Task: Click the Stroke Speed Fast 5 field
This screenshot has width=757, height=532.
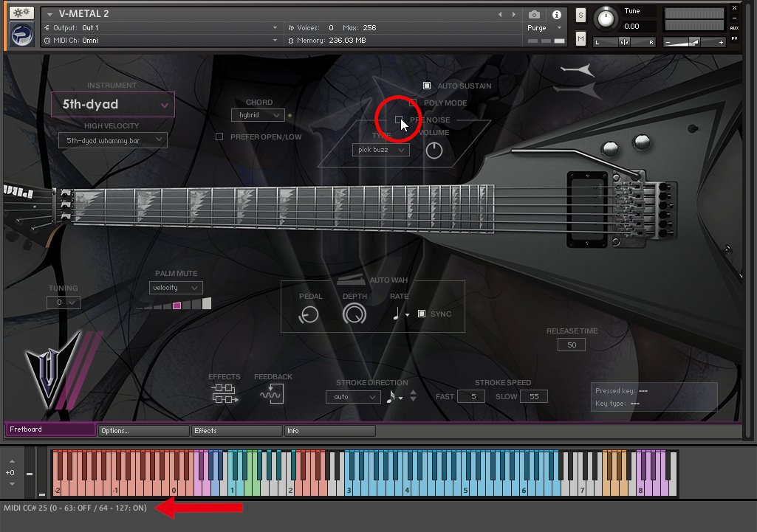Action: click(x=471, y=396)
